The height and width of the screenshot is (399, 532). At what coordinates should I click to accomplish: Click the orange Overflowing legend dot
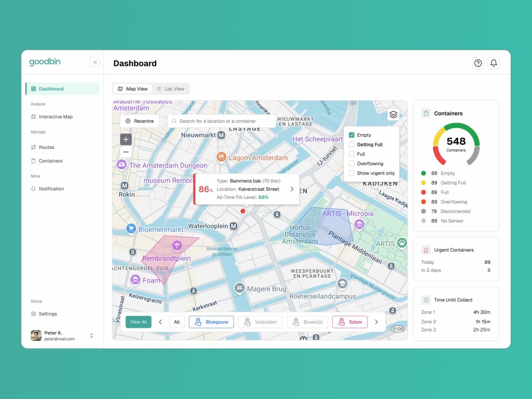423,202
